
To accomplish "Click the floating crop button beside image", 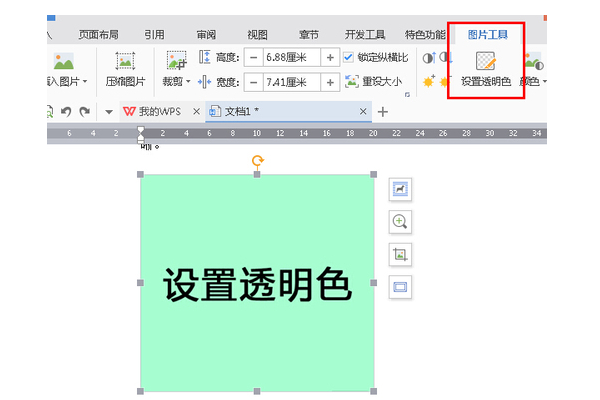I will [400, 254].
